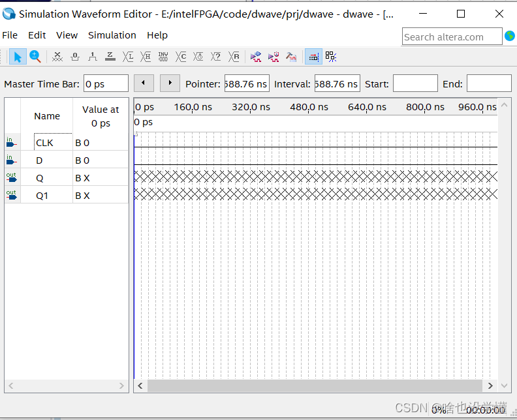517x420 pixels.
Task: Click name panel scroll right arrow
Action: point(121,385)
